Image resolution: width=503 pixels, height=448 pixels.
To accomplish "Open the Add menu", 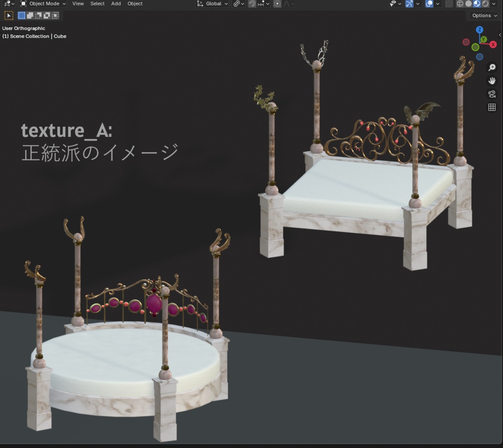I will point(116,3).
